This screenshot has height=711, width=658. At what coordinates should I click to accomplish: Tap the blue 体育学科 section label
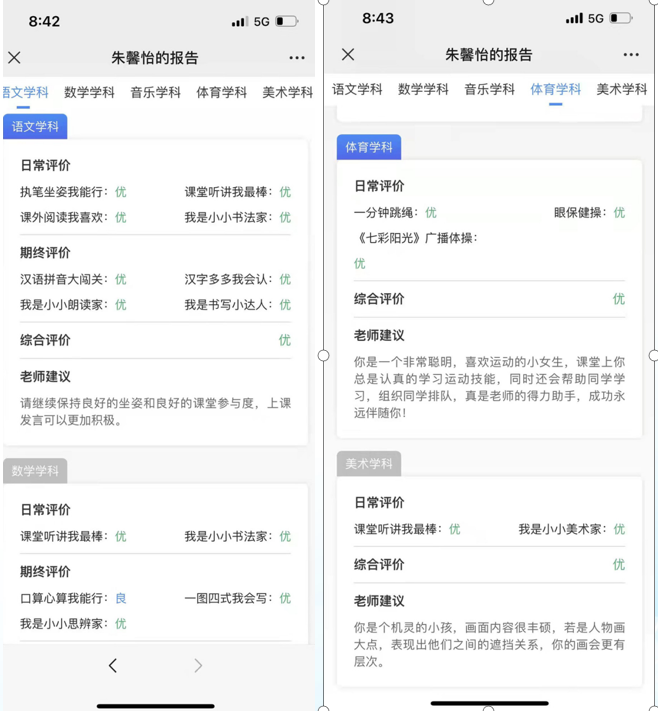369,147
